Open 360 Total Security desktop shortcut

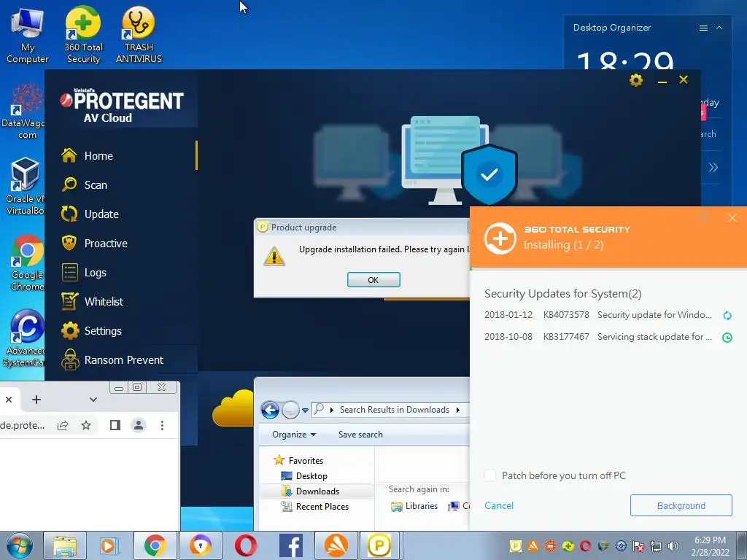[x=83, y=36]
